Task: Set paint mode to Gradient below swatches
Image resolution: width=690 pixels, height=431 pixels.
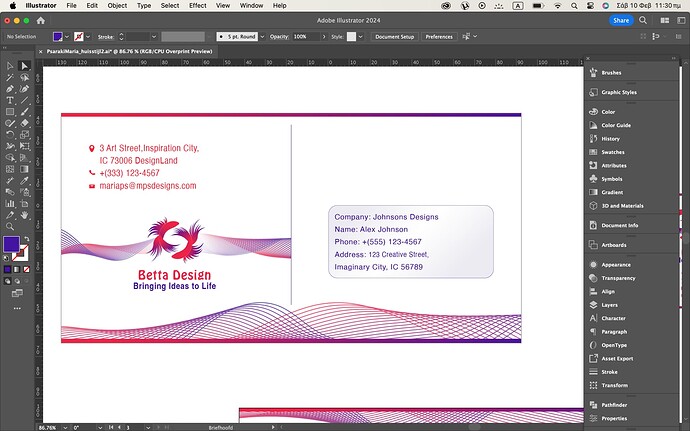Action: pos(17,269)
